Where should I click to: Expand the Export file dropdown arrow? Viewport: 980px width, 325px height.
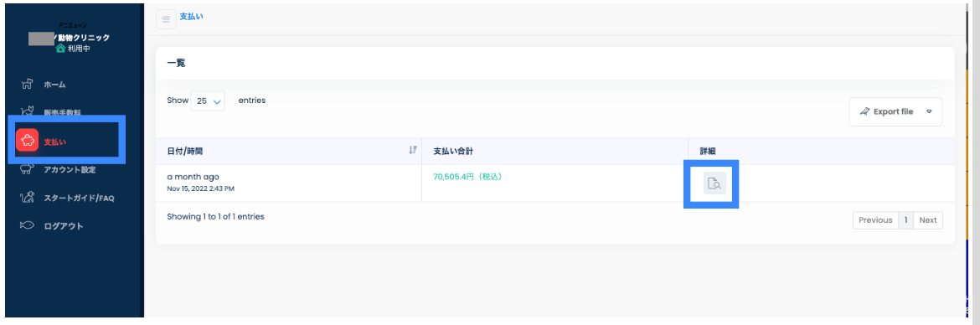point(930,112)
